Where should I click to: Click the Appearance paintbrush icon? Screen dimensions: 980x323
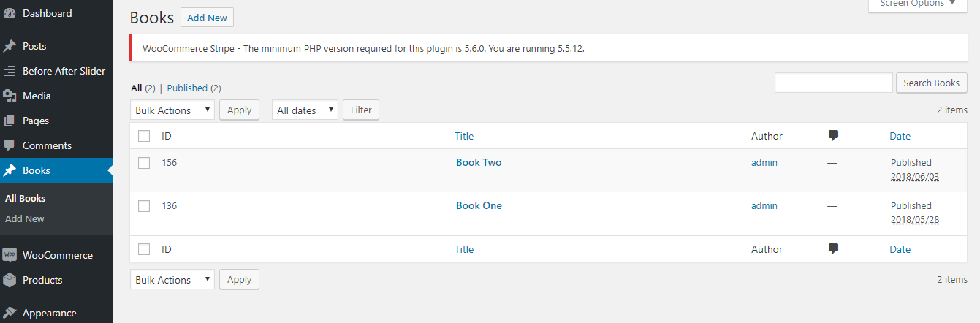tap(10, 313)
